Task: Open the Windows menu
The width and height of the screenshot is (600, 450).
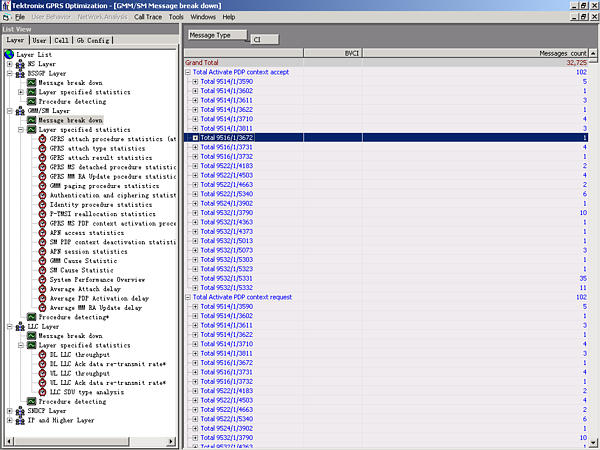Action: tap(203, 17)
